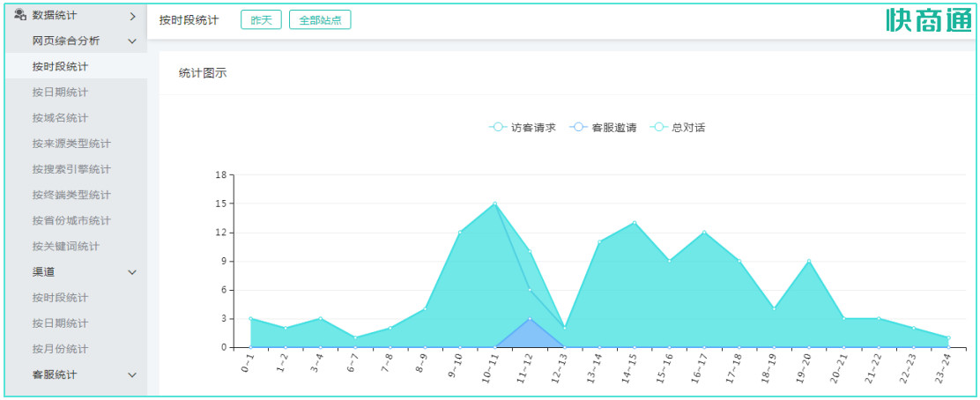Open 按关键词统计 report
Viewport: 980px width, 400px height.
(x=66, y=246)
